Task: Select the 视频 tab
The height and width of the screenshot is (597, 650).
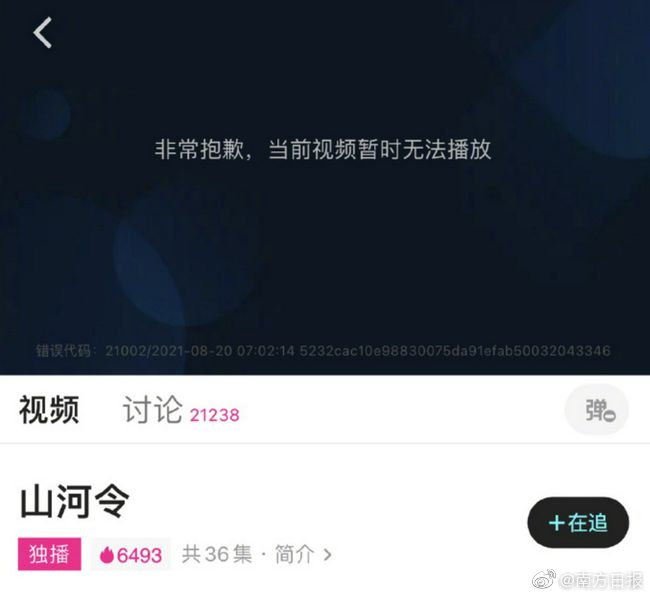Action: coord(49,409)
